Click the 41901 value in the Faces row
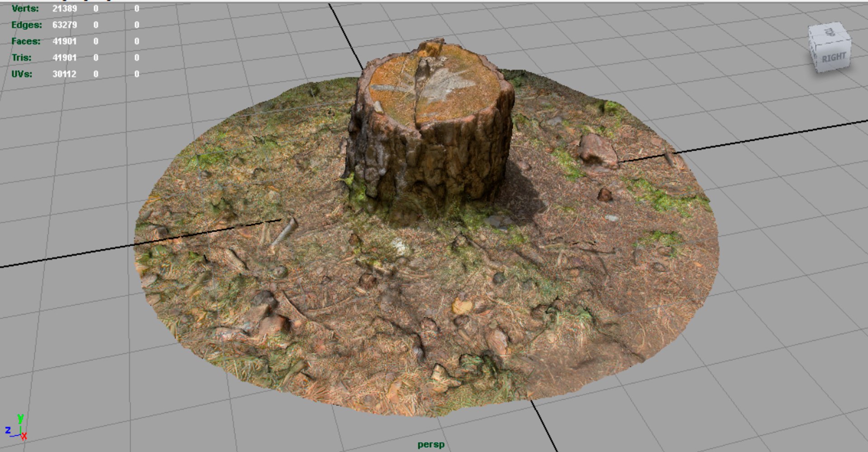Image resolution: width=868 pixels, height=452 pixels. click(65, 41)
